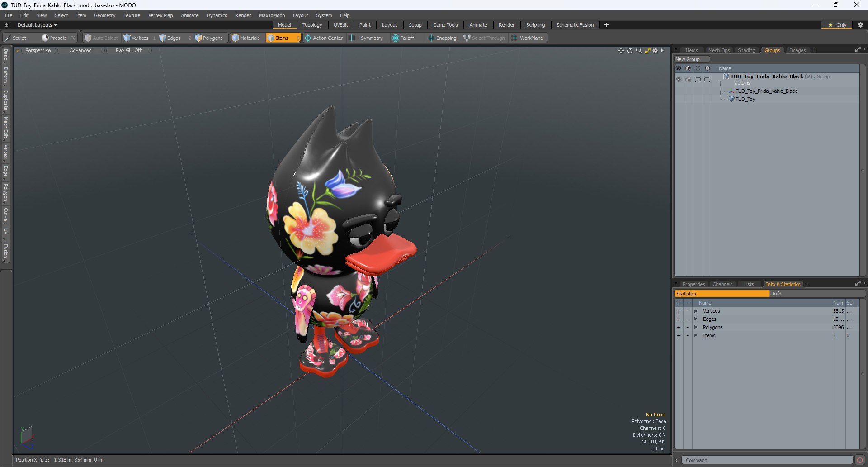Open the Default Layouts dropdown
The height and width of the screenshot is (467, 868).
click(x=37, y=25)
